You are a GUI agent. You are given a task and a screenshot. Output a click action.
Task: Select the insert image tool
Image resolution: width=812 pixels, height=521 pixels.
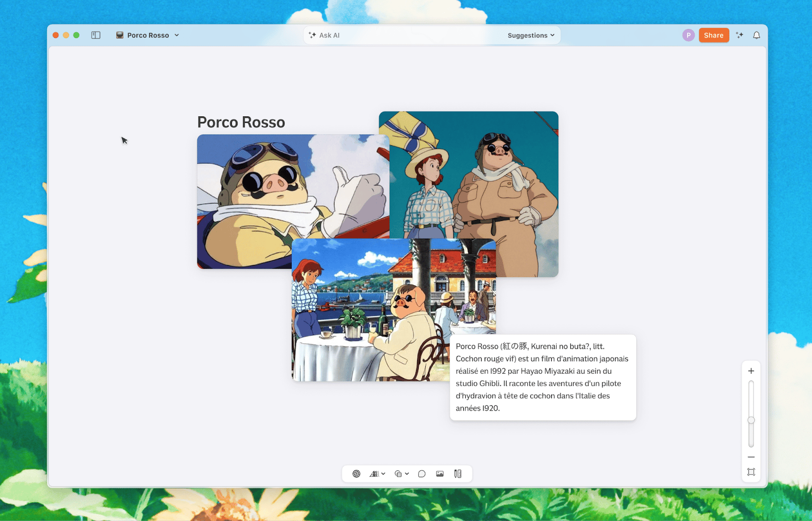coord(439,474)
